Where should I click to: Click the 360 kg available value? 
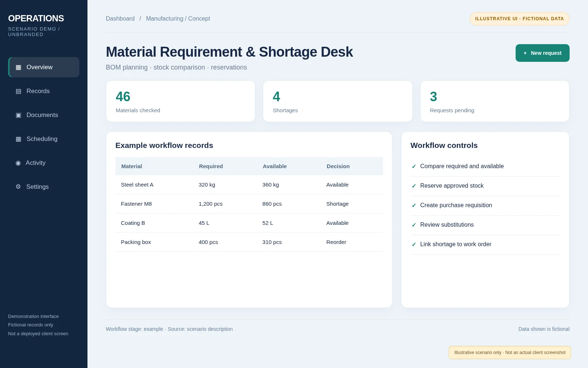(x=270, y=185)
